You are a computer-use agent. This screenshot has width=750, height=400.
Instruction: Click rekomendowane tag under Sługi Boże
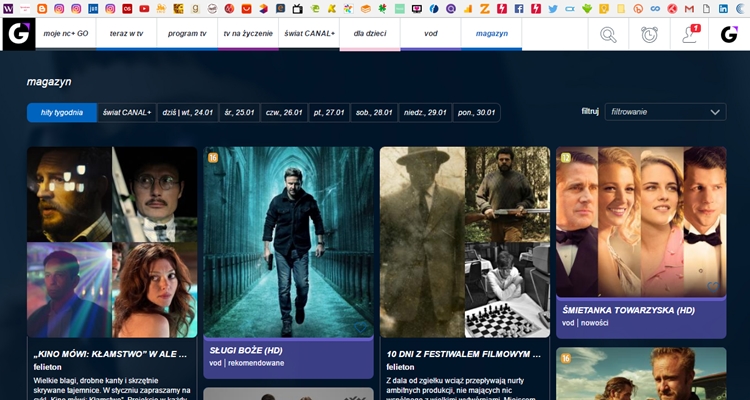click(x=256, y=363)
